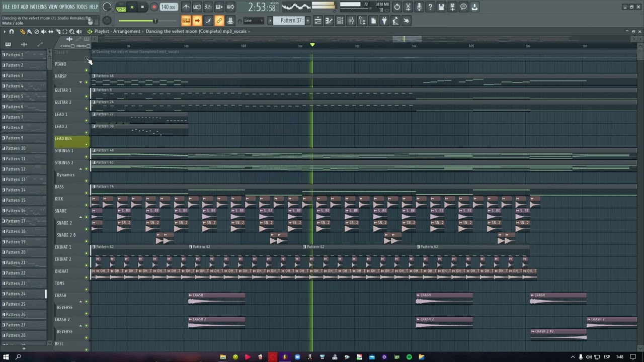Collapse the CRASH track group arrow
The width and height of the screenshot is (644, 362).
pyautogui.click(x=80, y=301)
